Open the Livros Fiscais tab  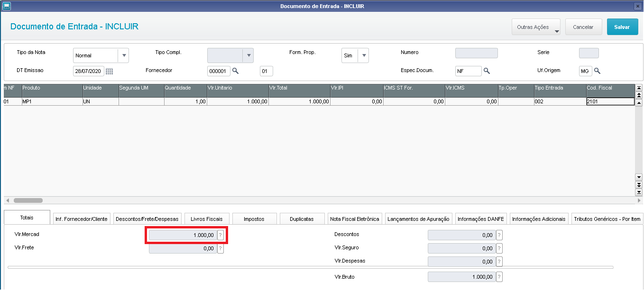coord(207,219)
